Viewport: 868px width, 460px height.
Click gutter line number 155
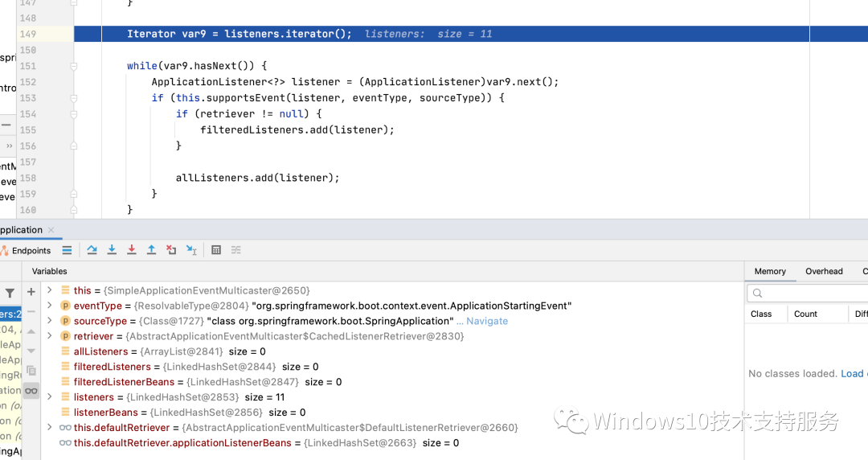(27, 130)
